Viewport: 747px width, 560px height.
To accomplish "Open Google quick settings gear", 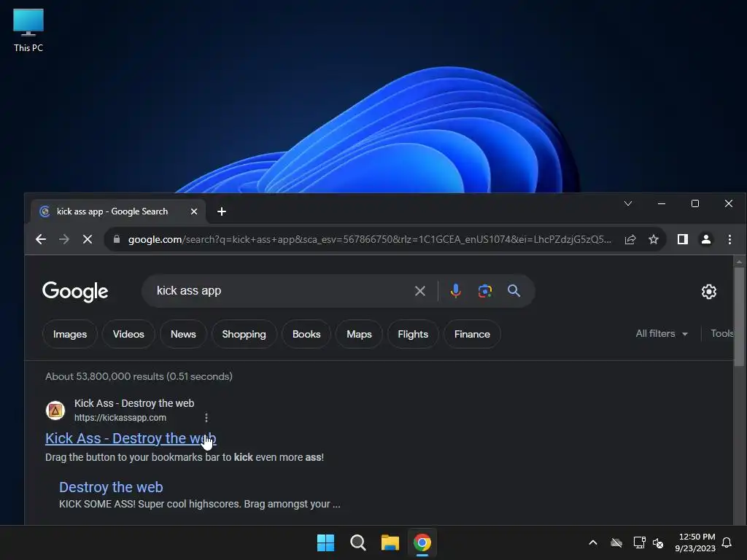I will (x=709, y=292).
